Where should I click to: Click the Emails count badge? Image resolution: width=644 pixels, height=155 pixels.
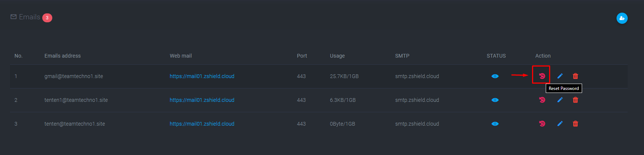(x=47, y=18)
